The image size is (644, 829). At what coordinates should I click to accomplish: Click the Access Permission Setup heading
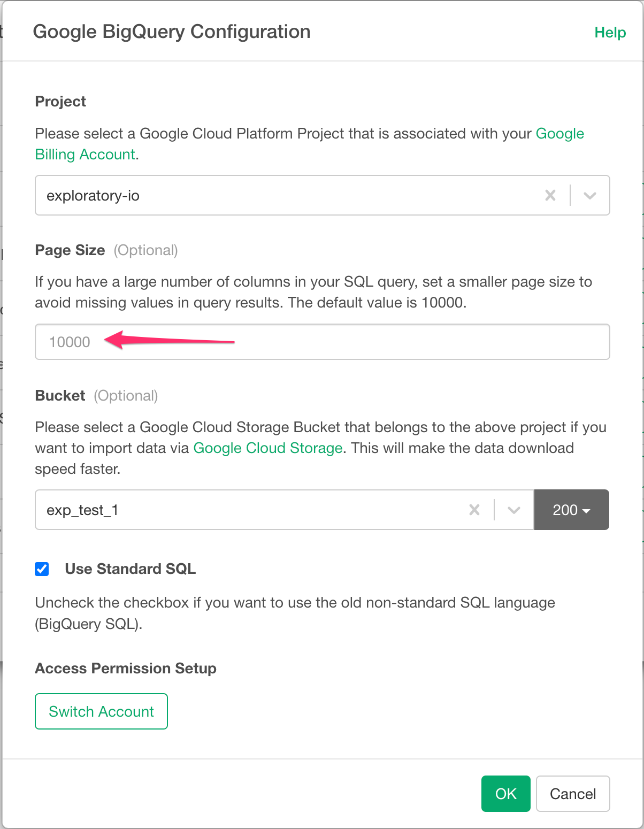pyautogui.click(x=126, y=669)
